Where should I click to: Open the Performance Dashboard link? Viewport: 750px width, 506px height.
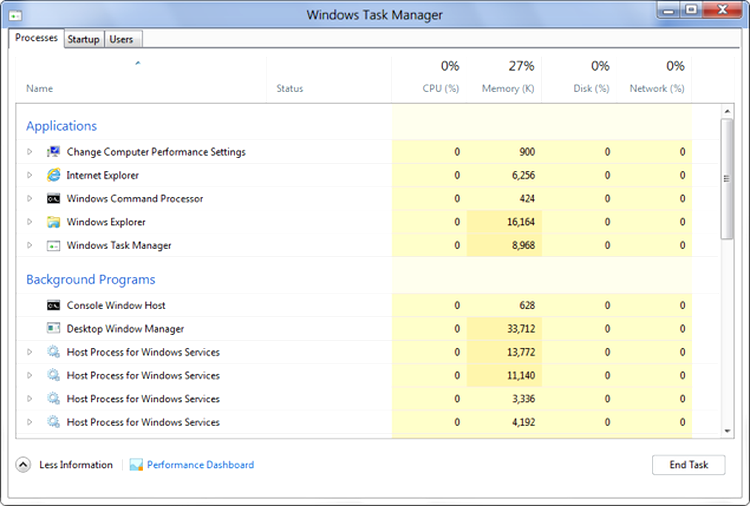click(200, 465)
